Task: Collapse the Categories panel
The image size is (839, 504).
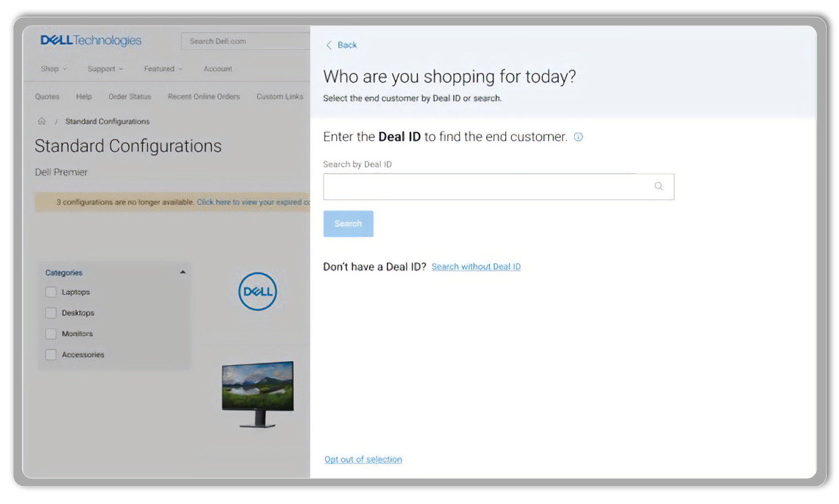Action: pos(183,272)
